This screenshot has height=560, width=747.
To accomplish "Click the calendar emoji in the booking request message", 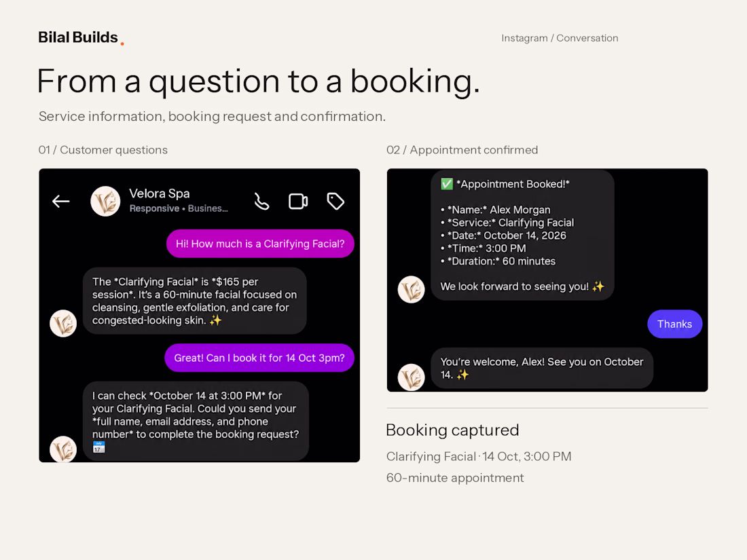I will [x=98, y=447].
